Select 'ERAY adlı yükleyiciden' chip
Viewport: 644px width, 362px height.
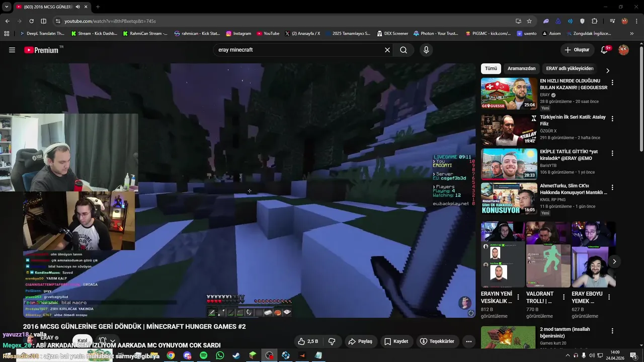tap(570, 68)
